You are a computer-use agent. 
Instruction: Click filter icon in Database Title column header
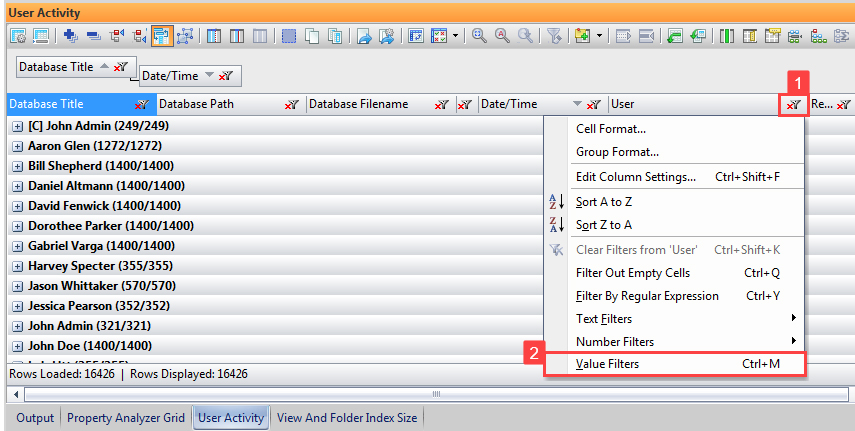(x=142, y=104)
